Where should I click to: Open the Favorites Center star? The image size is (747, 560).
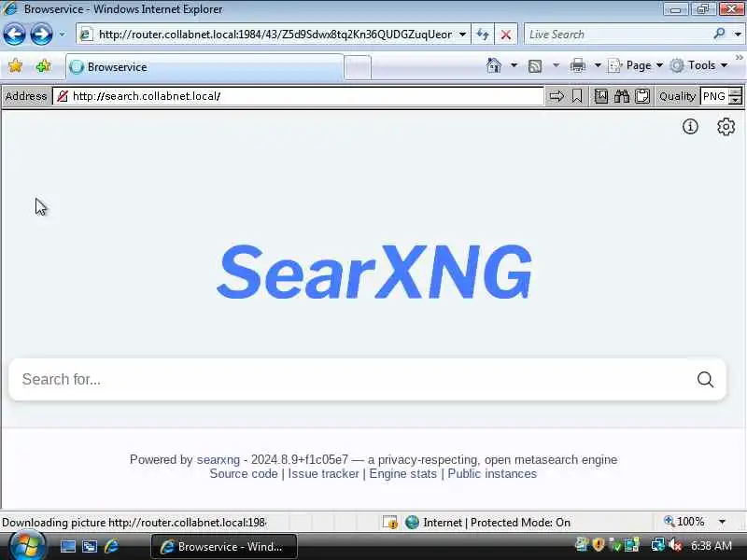point(15,65)
